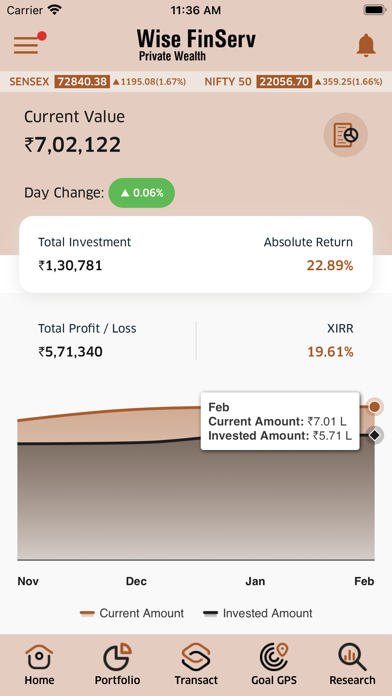Select the Dec point on chart axis

point(136,581)
